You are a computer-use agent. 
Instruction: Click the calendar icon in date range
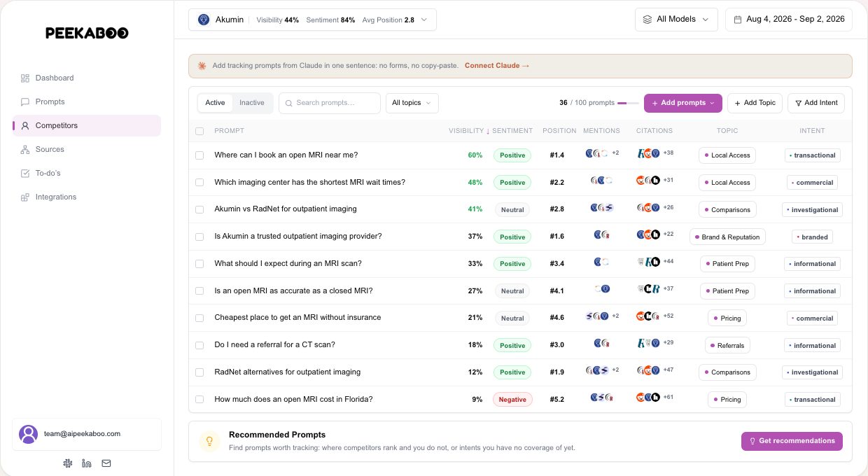pyautogui.click(x=737, y=20)
